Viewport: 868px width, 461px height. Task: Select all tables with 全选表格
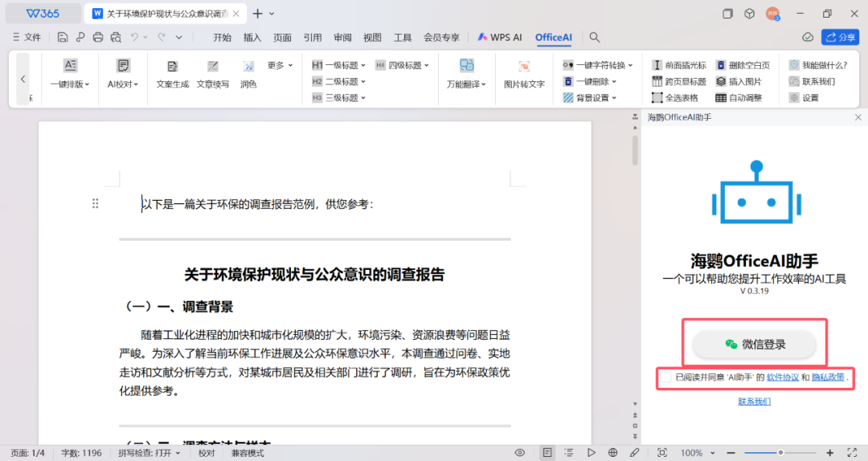(x=675, y=98)
